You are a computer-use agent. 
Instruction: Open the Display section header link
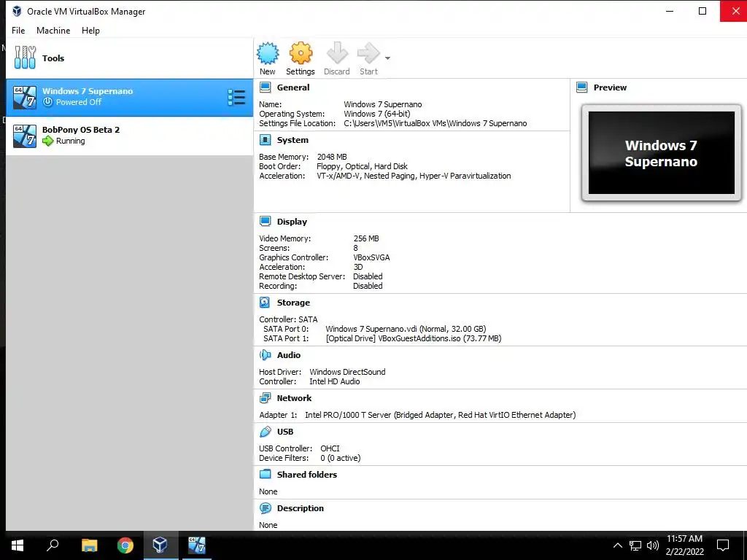click(292, 222)
